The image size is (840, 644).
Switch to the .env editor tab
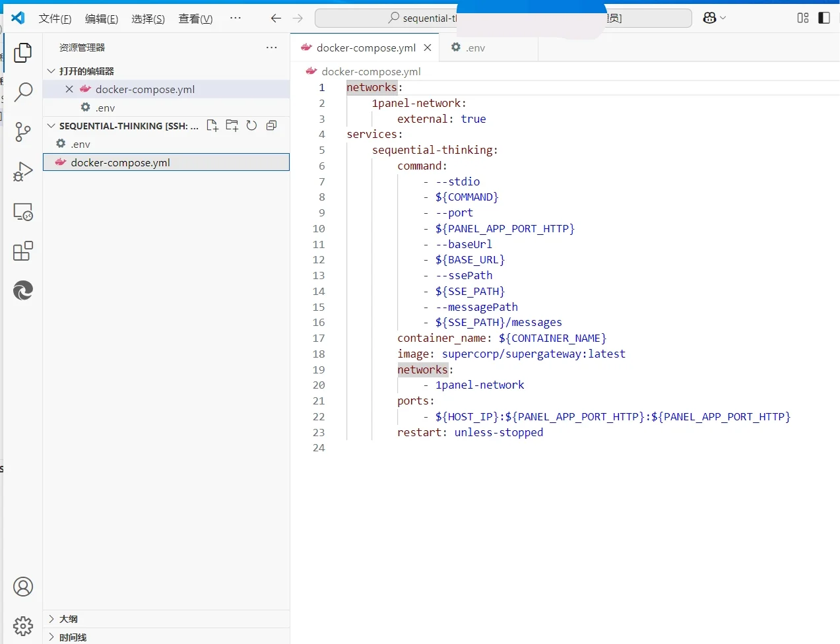pyautogui.click(x=474, y=48)
